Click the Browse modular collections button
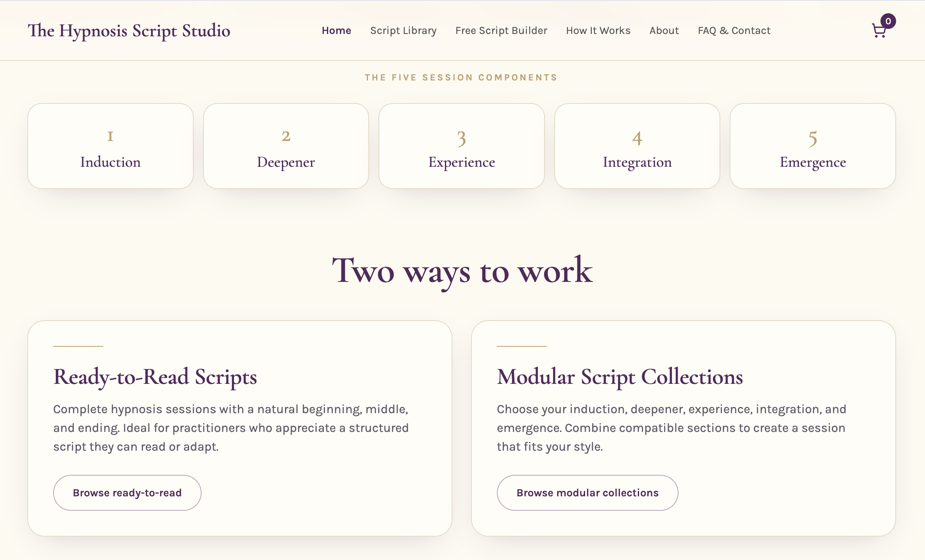This screenshot has height=560, width=925. point(587,493)
